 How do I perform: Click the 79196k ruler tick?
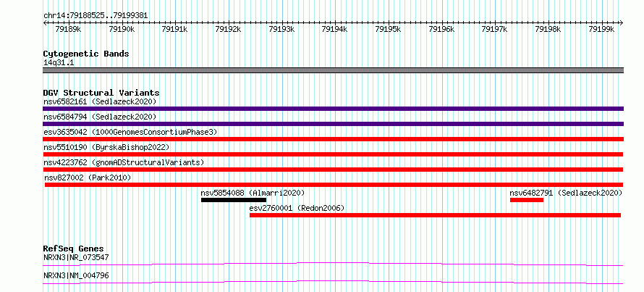pyautogui.click(x=442, y=29)
